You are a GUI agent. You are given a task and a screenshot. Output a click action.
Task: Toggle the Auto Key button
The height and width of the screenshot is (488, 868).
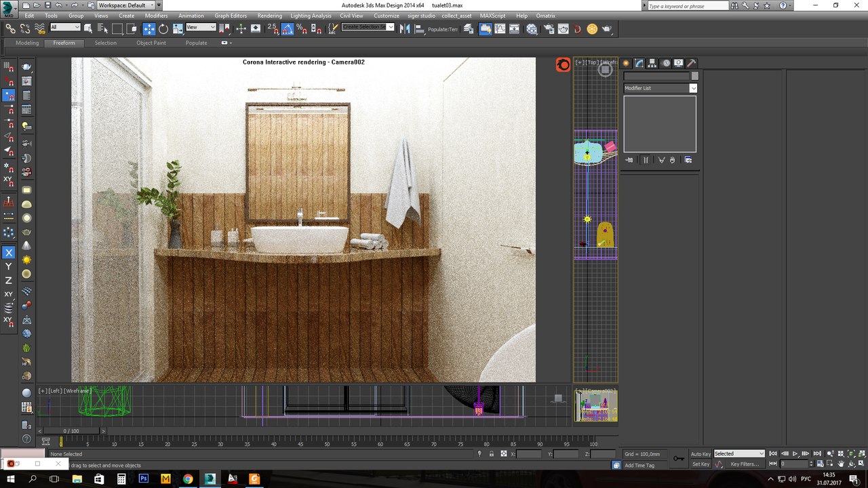coord(701,453)
